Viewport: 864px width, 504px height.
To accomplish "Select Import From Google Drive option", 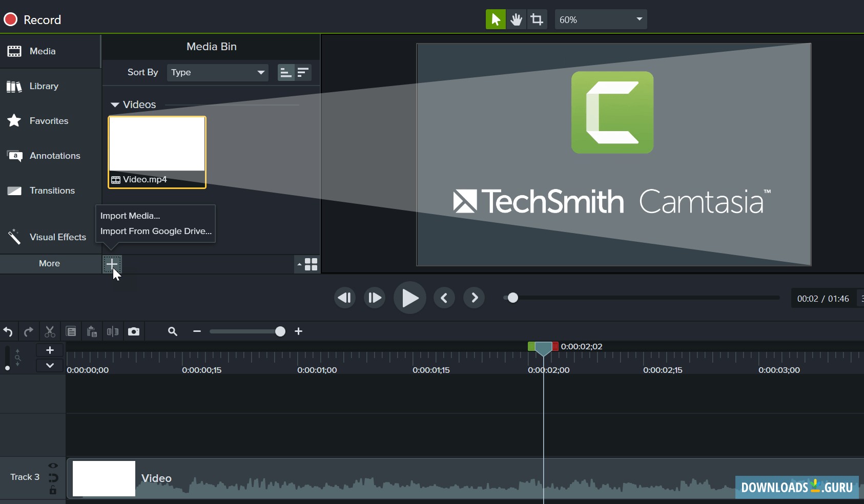I will [x=155, y=231].
